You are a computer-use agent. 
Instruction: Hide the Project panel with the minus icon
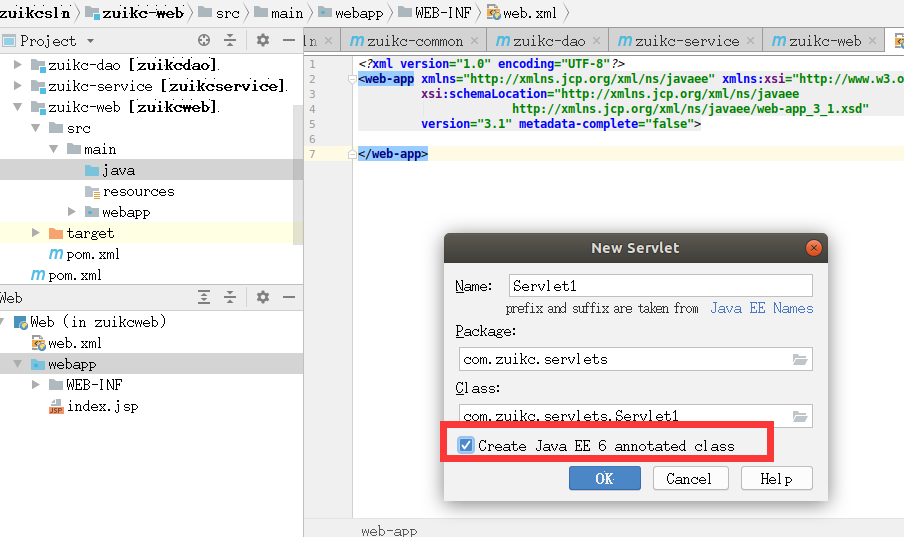[x=289, y=40]
